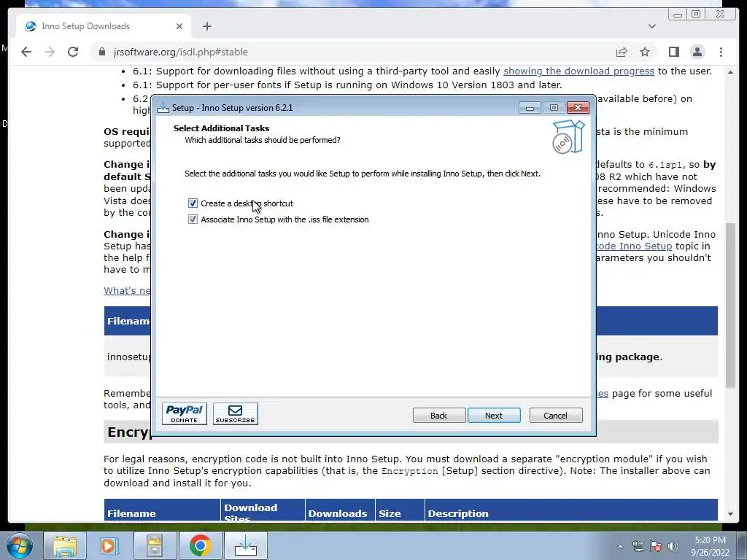The image size is (747, 560).
Task: Click the Downloads column header in the table
Action: click(340, 511)
